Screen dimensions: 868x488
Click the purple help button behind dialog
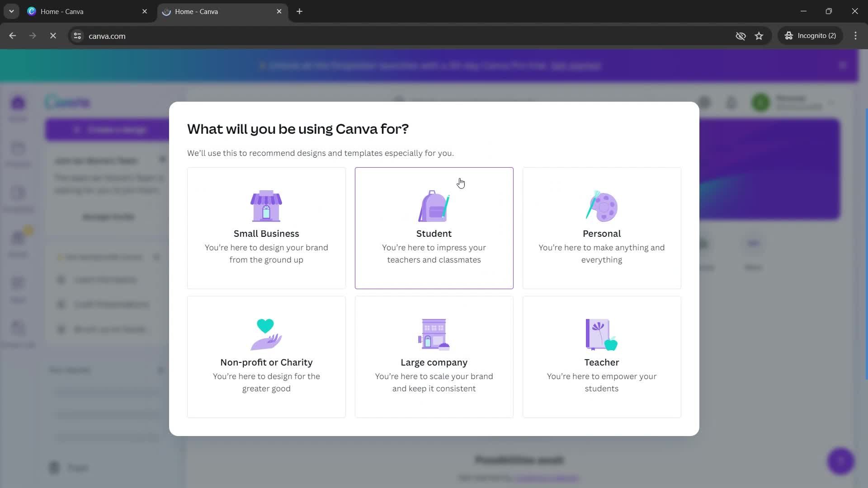tap(841, 461)
